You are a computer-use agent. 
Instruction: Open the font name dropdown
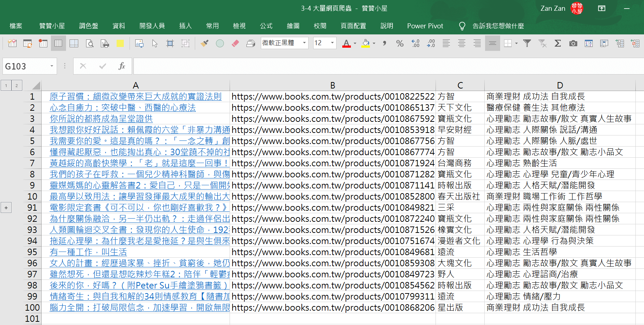[x=305, y=43]
